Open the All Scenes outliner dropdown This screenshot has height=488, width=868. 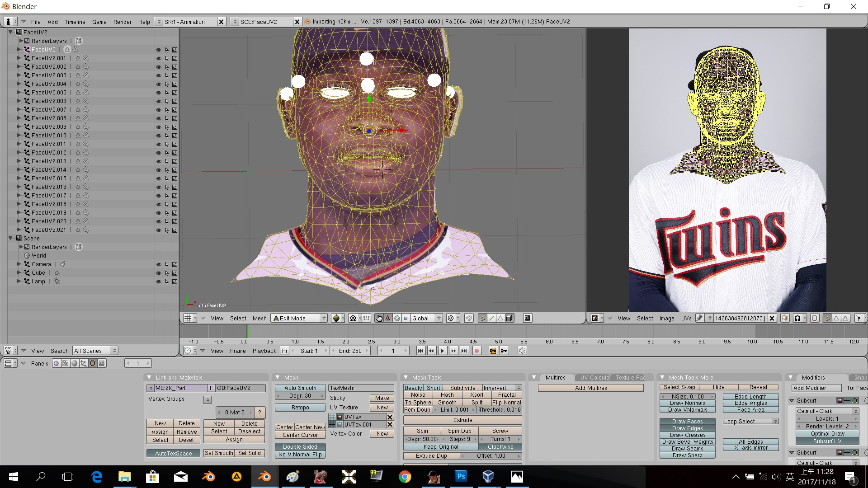tap(95, 351)
